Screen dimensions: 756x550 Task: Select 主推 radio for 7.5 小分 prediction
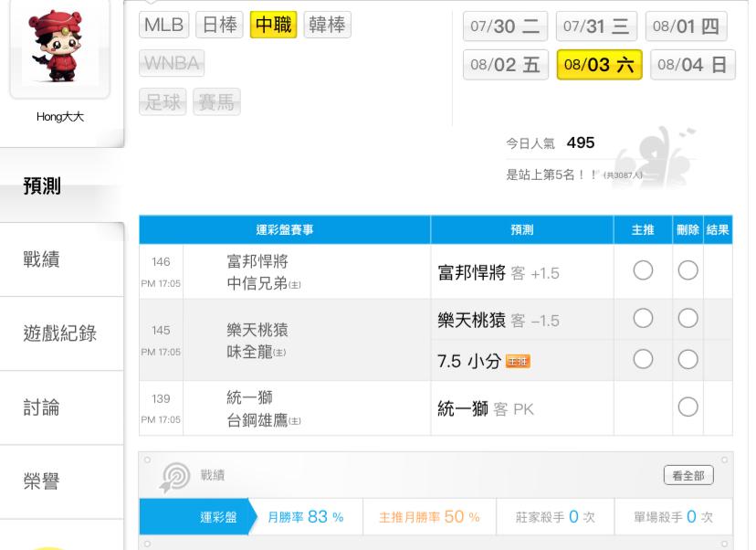(643, 359)
